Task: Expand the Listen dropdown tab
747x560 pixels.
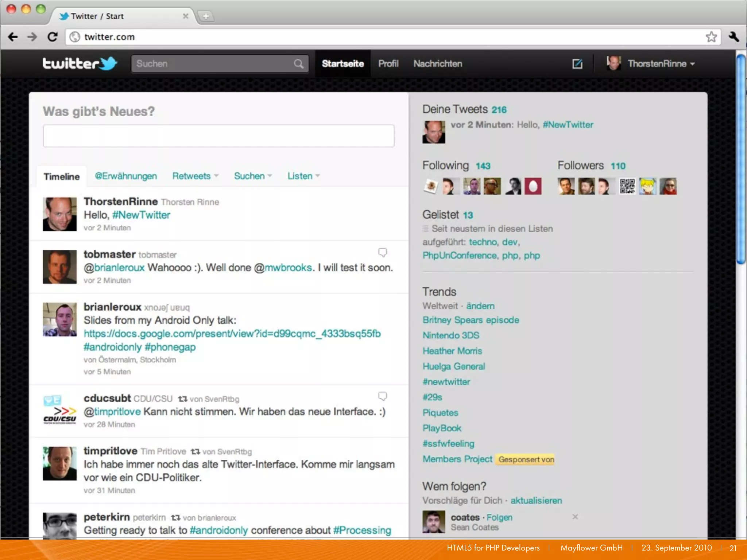Action: [303, 176]
